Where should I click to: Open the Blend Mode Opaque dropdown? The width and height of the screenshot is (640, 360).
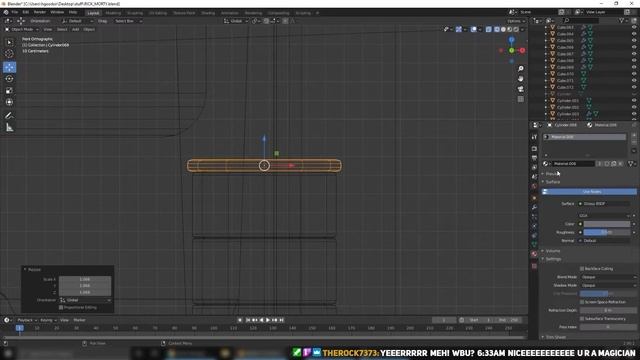608,277
